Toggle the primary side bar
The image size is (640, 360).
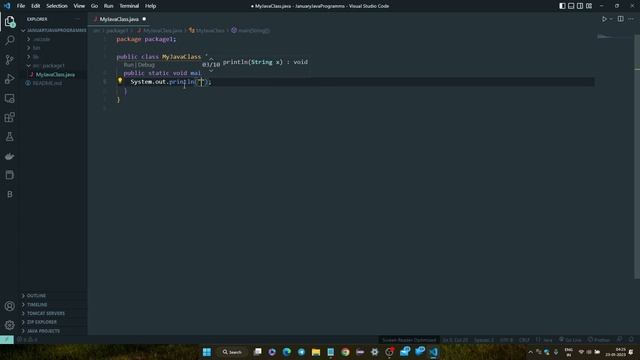click(562, 6)
